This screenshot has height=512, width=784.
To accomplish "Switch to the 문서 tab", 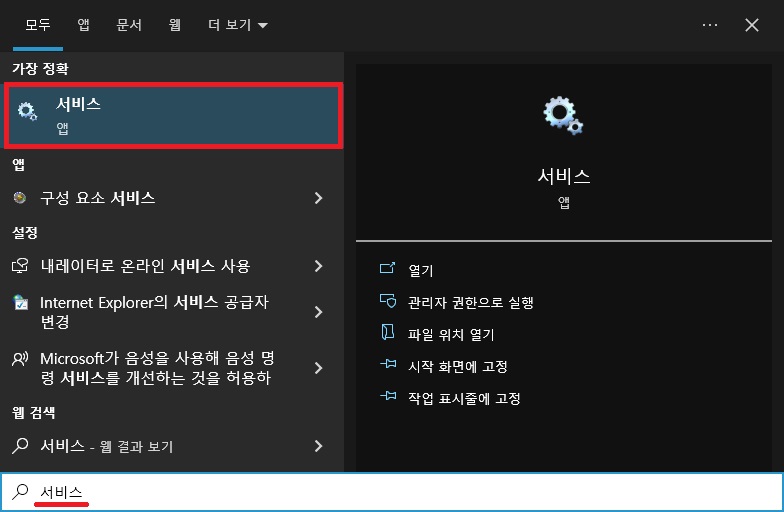I will (x=129, y=25).
